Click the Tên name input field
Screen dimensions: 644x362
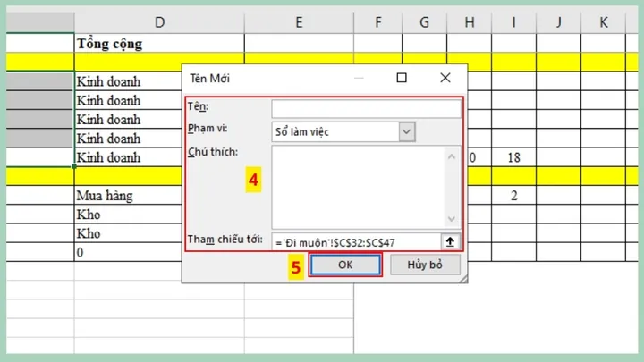(x=366, y=109)
